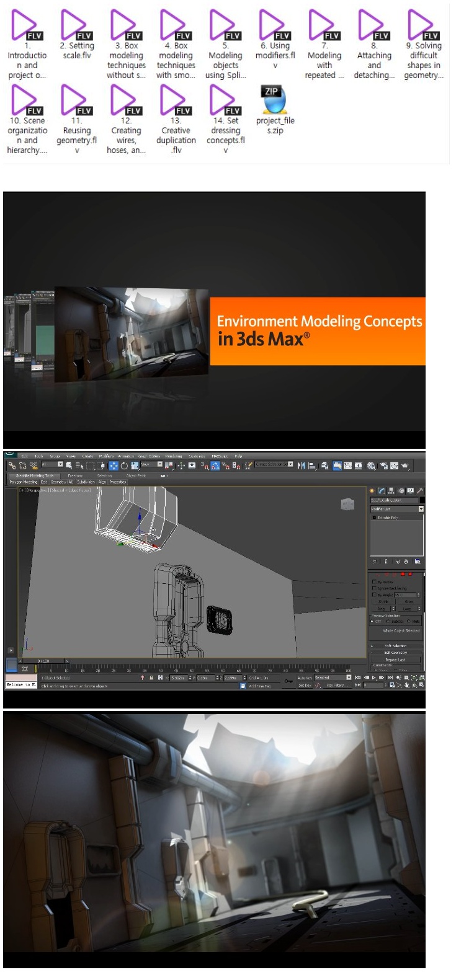Click the Rectangular Selection Region icon
This screenshot has height=980, width=456.
tap(90, 465)
